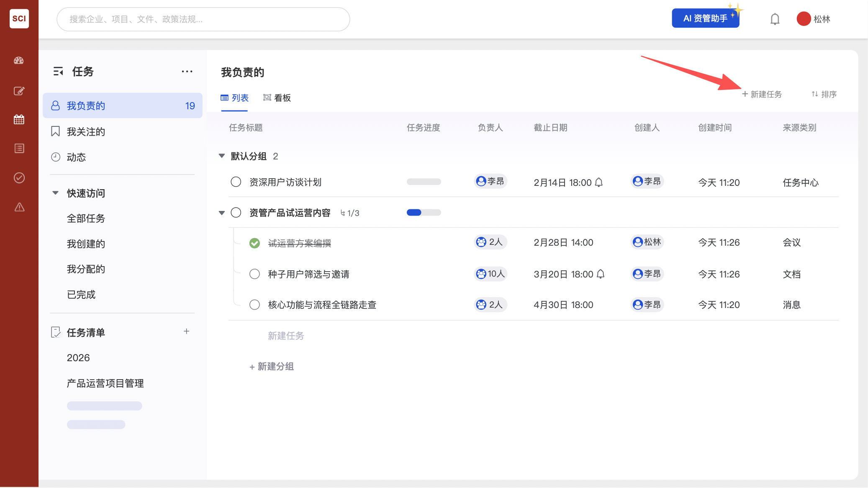Open the dashboard gauge sidebar icon
868x488 pixels.
click(19, 61)
